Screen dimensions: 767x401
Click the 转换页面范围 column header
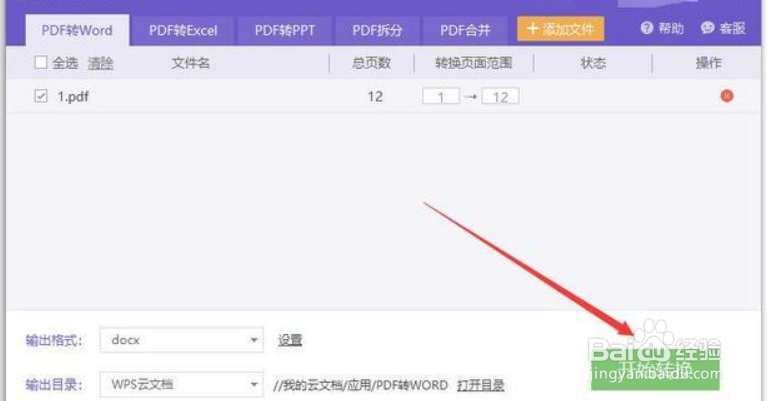tap(474, 63)
